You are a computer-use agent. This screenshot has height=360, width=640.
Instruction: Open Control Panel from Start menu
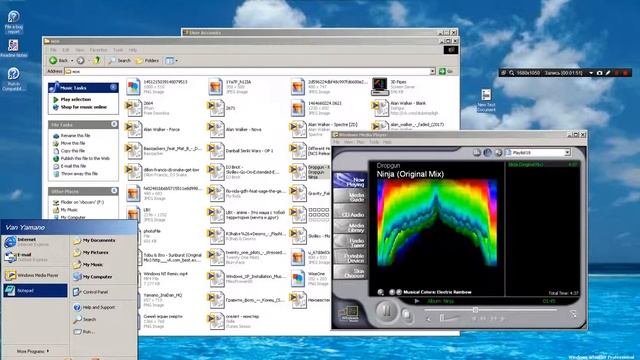pyautogui.click(x=91, y=292)
